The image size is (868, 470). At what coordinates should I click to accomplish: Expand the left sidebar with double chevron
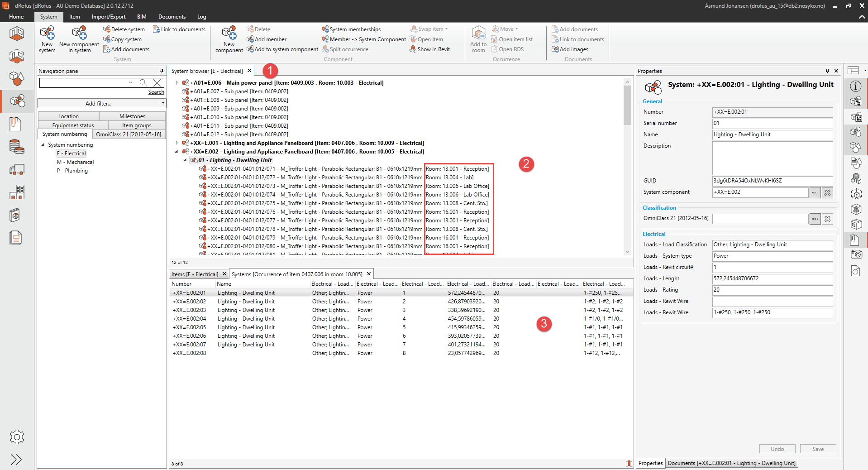point(16,460)
